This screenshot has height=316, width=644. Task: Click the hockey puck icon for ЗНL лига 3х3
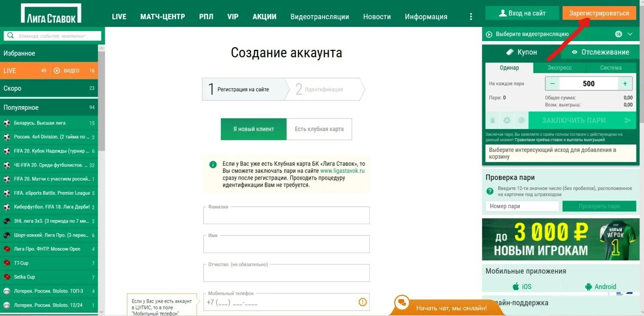pos(7,221)
